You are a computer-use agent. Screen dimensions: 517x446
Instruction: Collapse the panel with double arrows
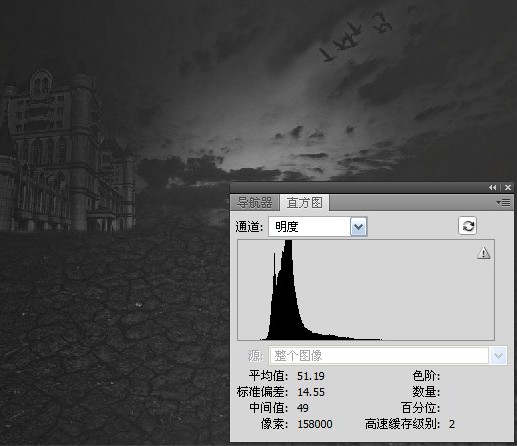(492, 188)
